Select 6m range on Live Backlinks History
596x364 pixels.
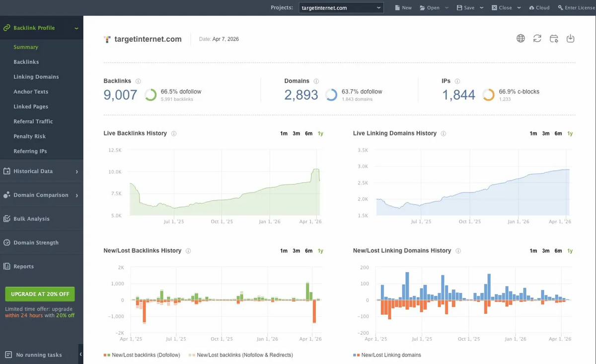pos(308,134)
